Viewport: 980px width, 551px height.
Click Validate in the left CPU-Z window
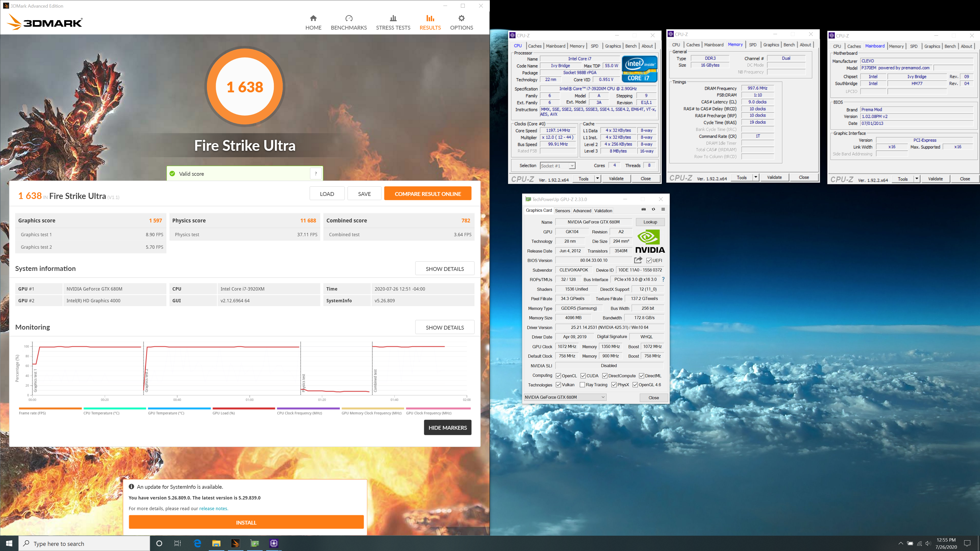coord(616,179)
